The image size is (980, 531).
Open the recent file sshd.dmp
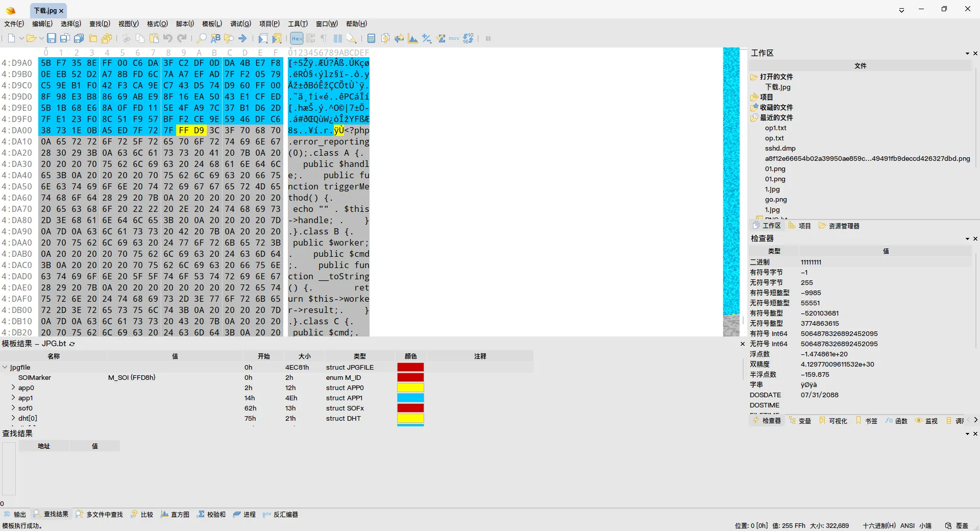[780, 148]
